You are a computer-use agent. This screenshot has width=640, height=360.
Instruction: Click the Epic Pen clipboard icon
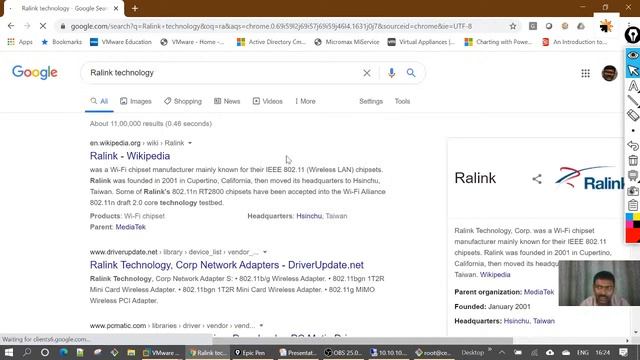click(633, 205)
